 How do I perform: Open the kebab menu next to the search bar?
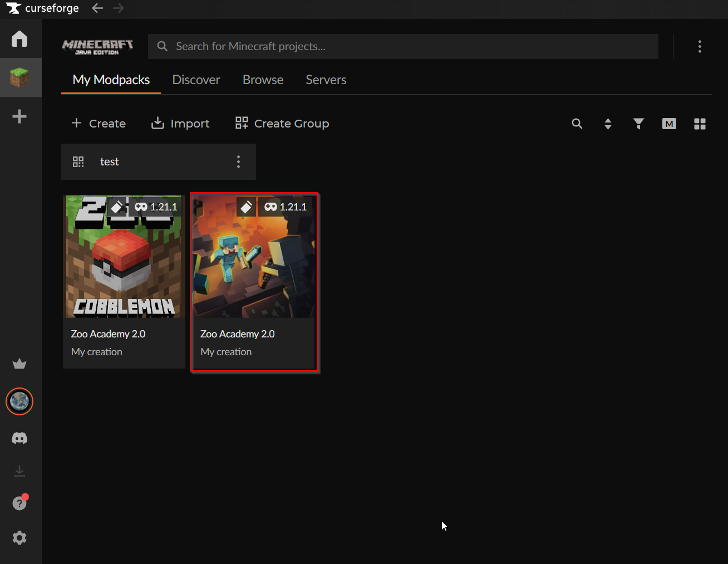tap(700, 46)
